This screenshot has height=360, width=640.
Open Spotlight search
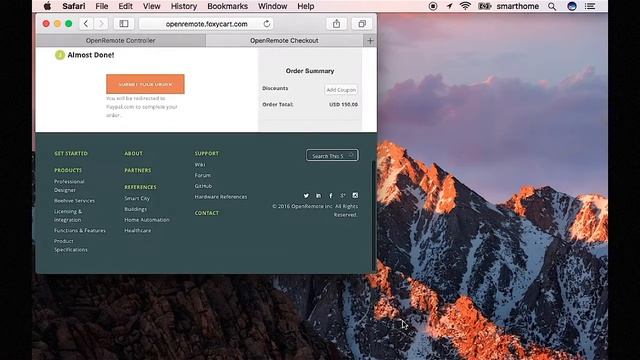552,6
